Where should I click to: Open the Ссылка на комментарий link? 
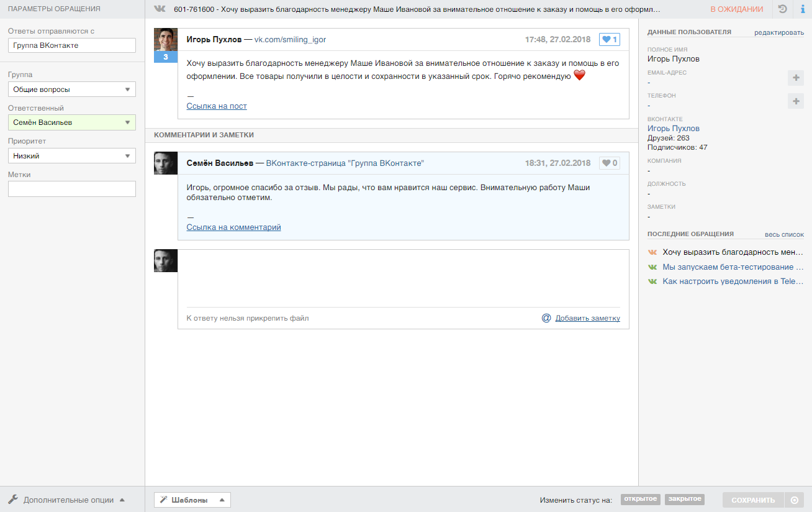coord(234,227)
